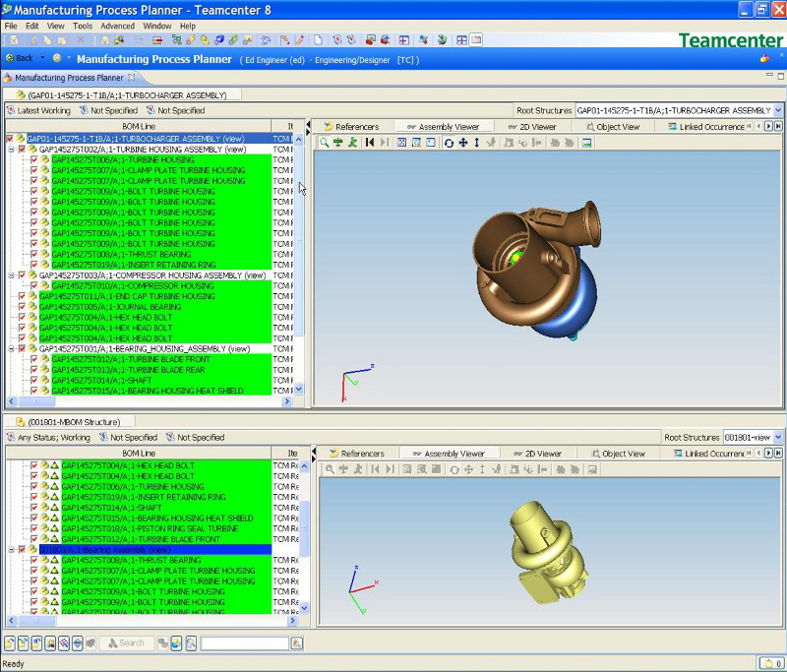Click the Back navigation button
This screenshot has width=787, height=672.
tap(19, 58)
